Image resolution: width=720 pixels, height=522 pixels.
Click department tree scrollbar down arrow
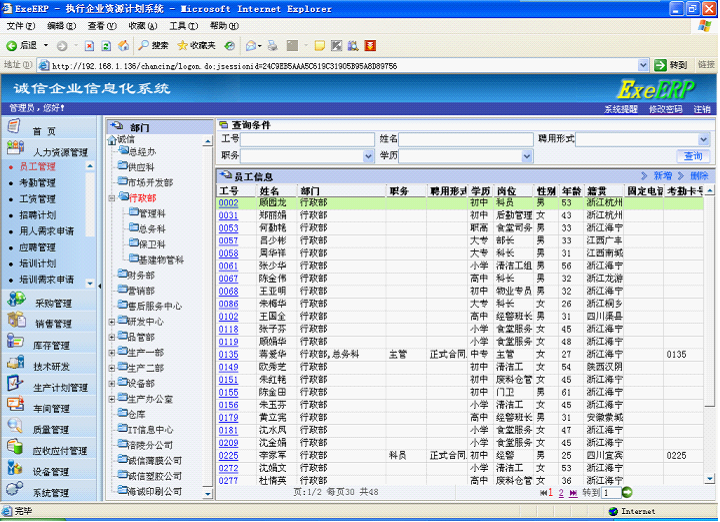pyautogui.click(x=208, y=494)
